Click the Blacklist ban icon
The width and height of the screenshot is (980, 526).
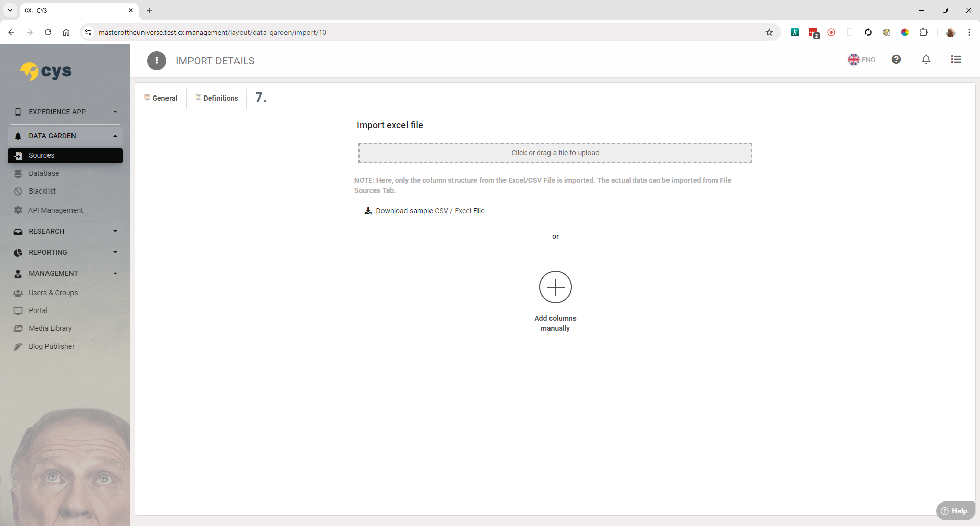tap(18, 192)
